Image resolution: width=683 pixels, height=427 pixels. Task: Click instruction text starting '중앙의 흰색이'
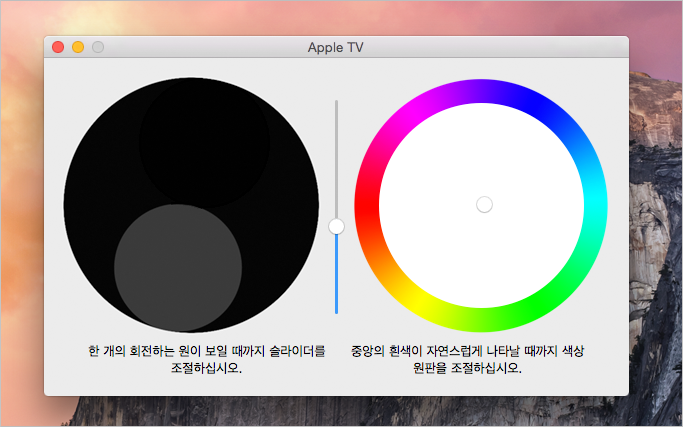tap(467, 359)
